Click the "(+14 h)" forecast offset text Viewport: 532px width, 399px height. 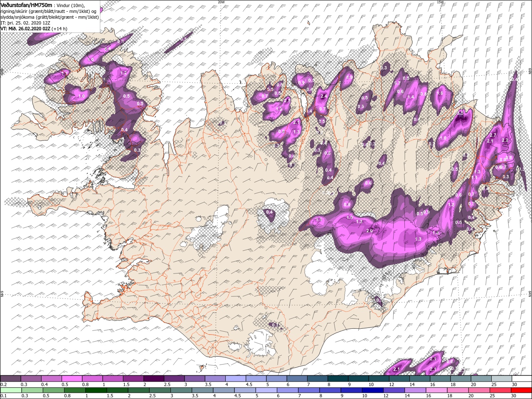pos(60,29)
